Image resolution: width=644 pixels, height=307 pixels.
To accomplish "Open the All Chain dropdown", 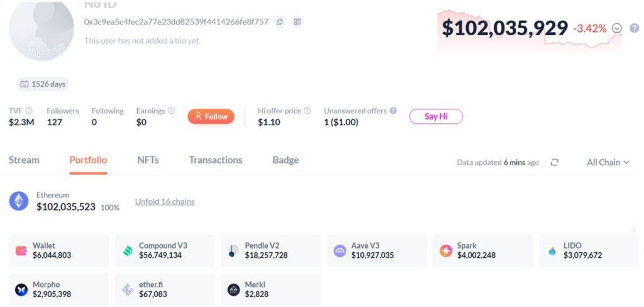I will pos(608,162).
